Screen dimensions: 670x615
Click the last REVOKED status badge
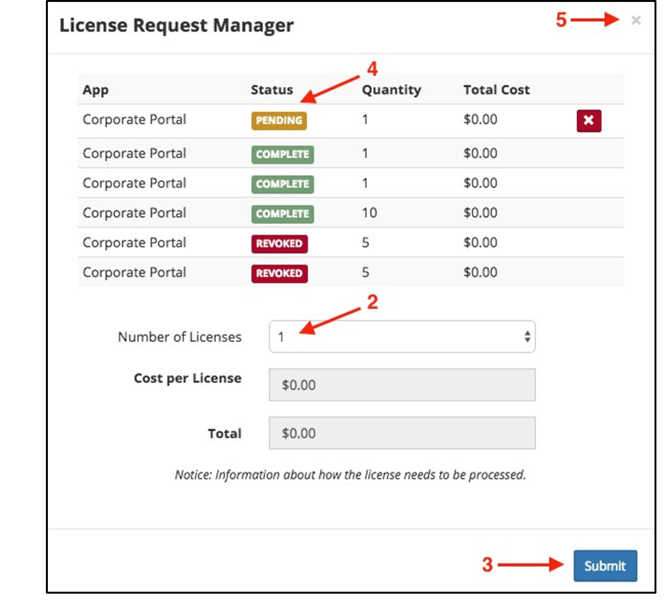(279, 273)
